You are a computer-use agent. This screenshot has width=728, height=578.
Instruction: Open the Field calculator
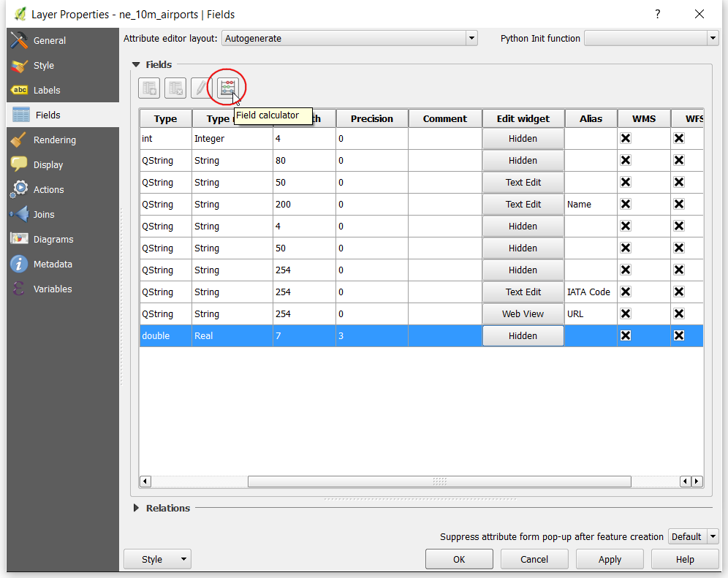[x=227, y=88]
